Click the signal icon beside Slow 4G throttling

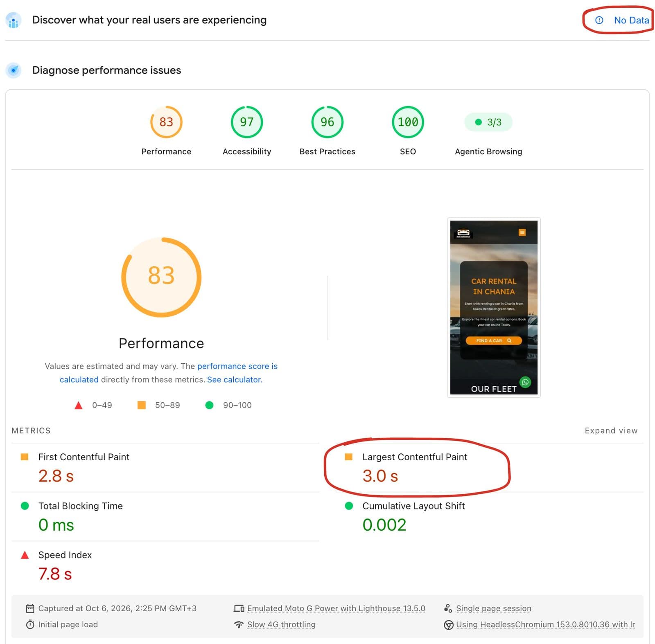(x=239, y=624)
